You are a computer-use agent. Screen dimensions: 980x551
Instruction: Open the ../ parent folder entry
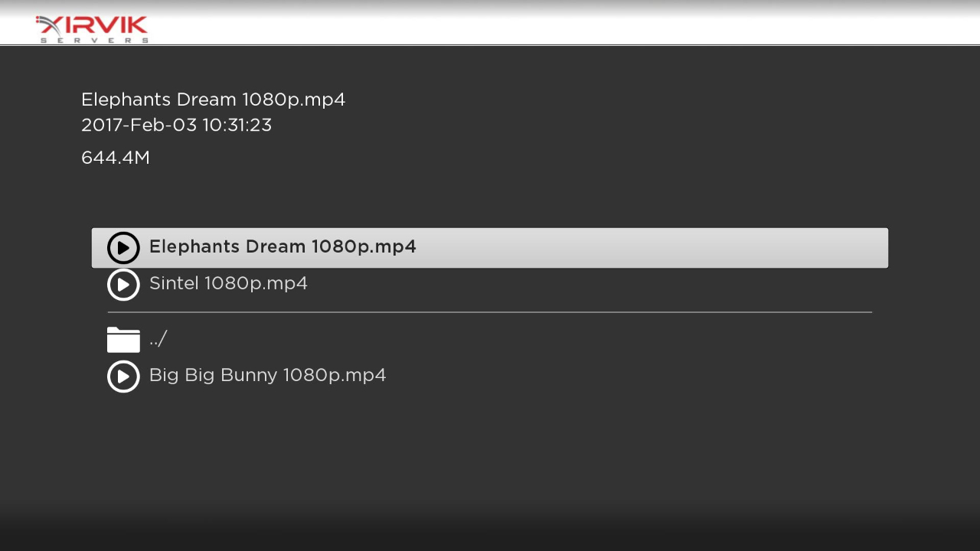(x=158, y=339)
